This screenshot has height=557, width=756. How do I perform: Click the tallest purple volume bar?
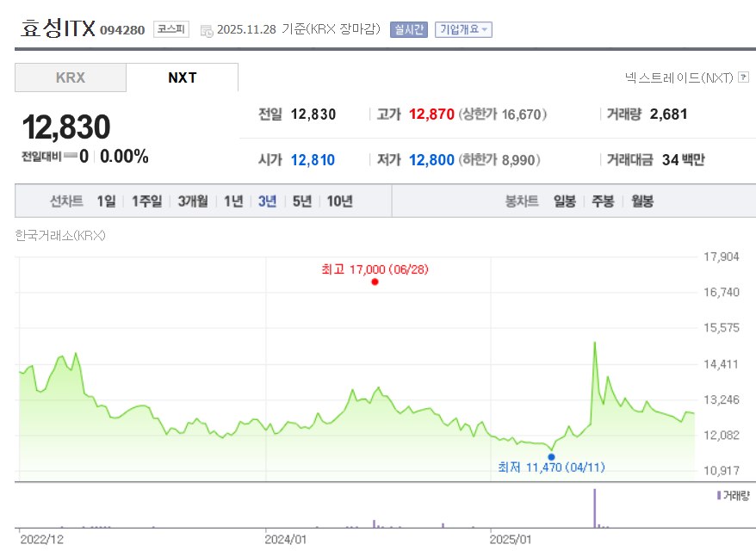(594, 508)
